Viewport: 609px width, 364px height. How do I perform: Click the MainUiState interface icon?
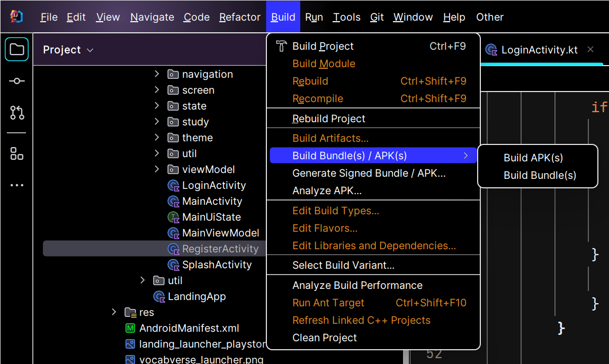pos(173,217)
